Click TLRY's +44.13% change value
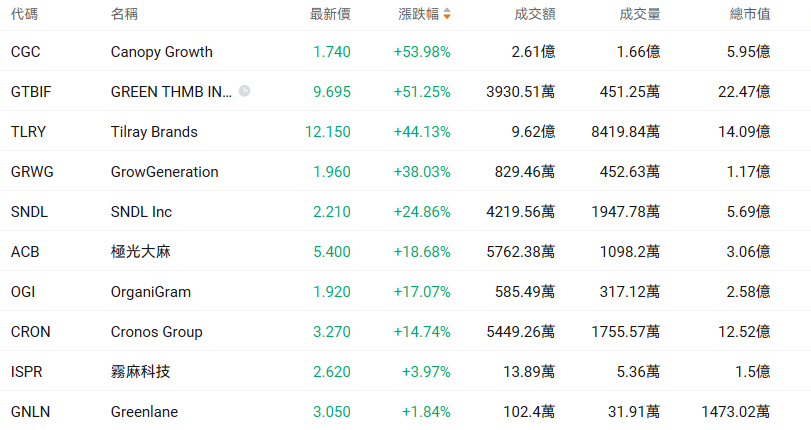 [x=422, y=131]
